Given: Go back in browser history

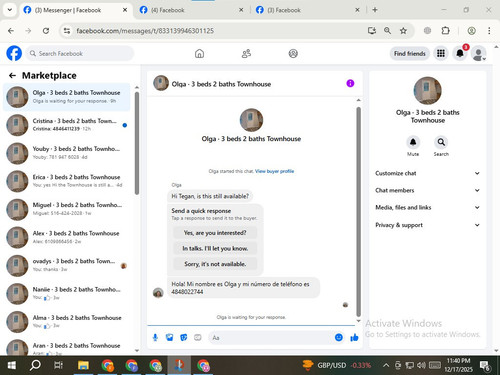Looking at the screenshot, I should pyautogui.click(x=11, y=31).
